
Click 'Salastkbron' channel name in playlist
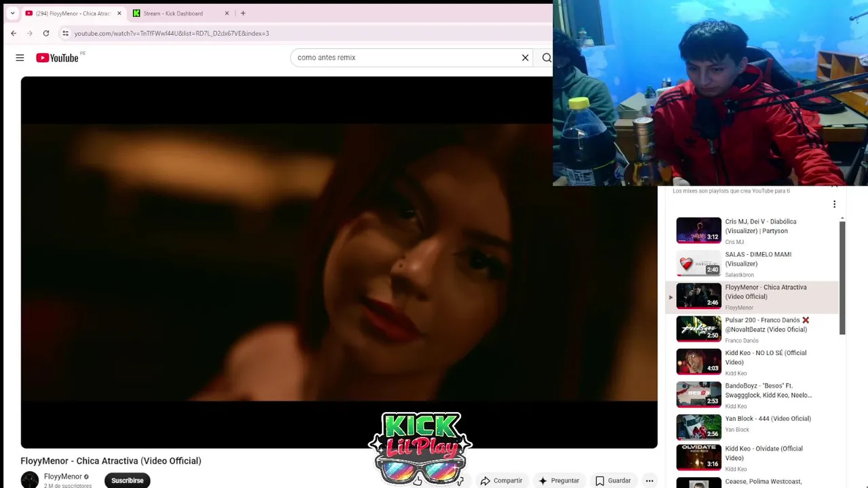[739, 274]
